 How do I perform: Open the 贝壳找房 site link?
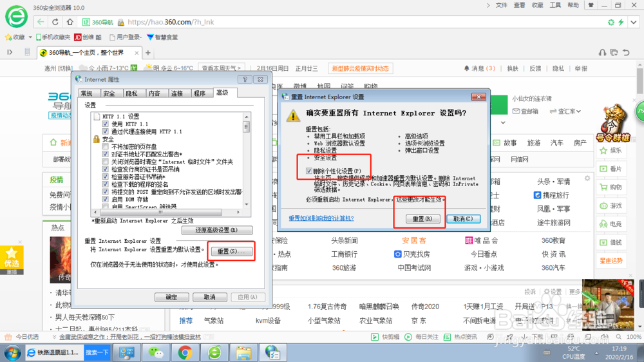pyautogui.click(x=412, y=254)
